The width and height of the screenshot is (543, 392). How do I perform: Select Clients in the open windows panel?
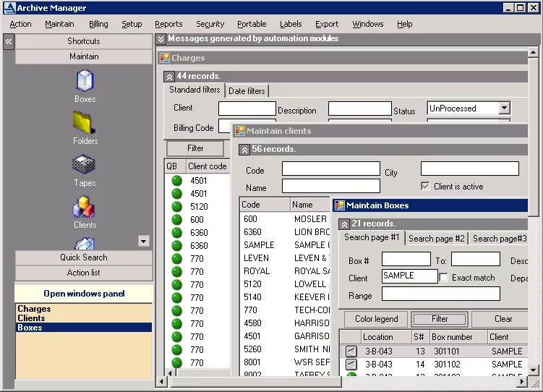click(x=84, y=318)
